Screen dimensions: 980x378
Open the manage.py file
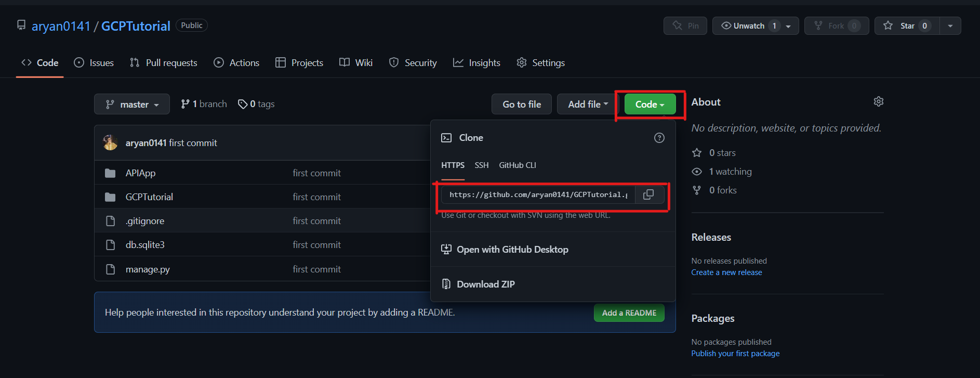(x=148, y=269)
